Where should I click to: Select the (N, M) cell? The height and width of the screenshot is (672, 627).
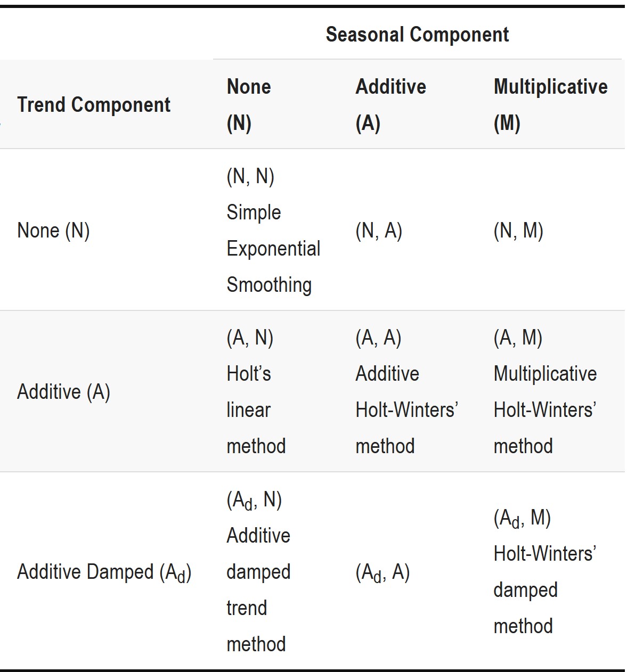click(518, 231)
